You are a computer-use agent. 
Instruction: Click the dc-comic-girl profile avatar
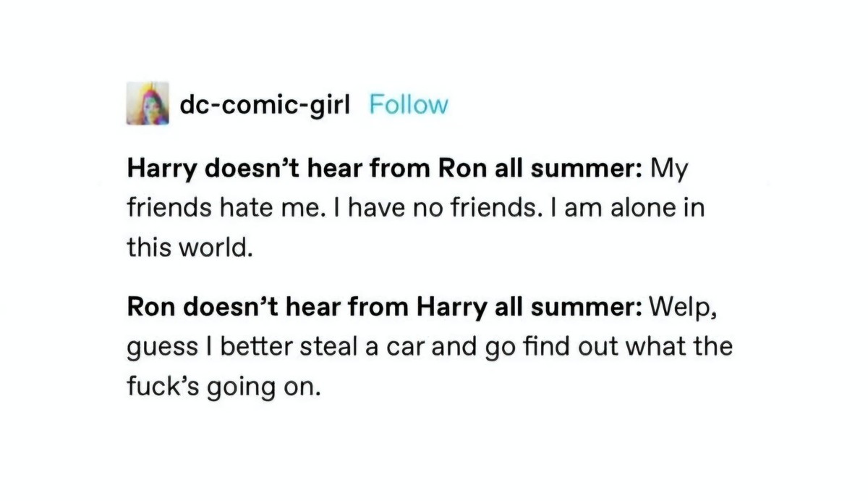pyautogui.click(x=148, y=104)
